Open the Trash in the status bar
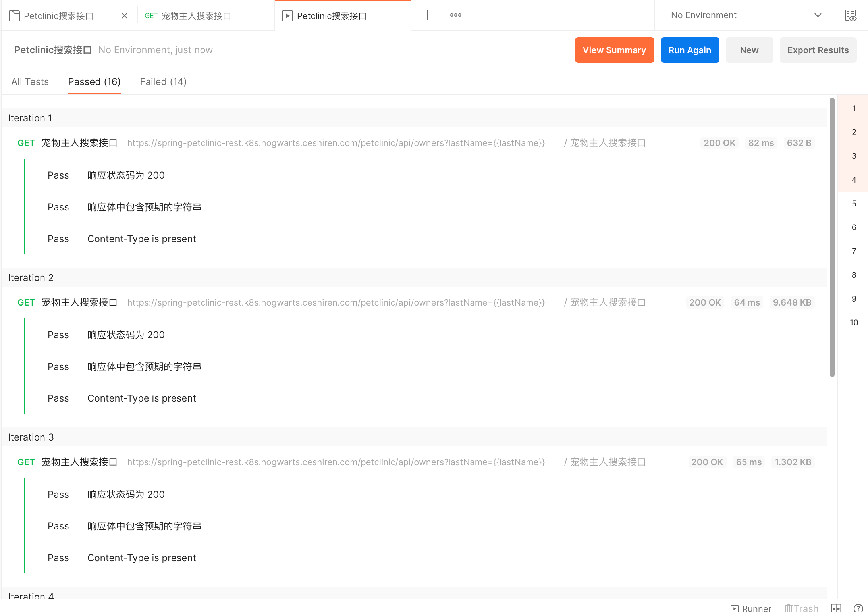 tap(801, 608)
